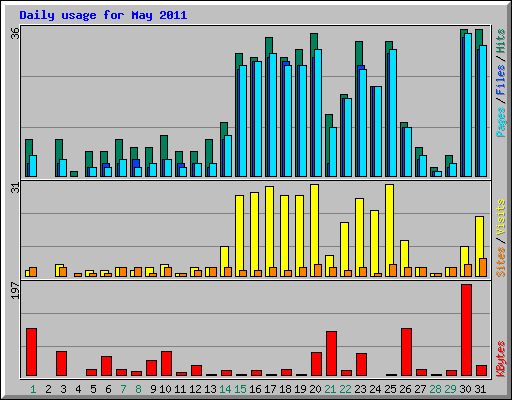This screenshot has width=512, height=400.
Task: Click the red KBytes bar for day 1
Action: click(31, 352)
